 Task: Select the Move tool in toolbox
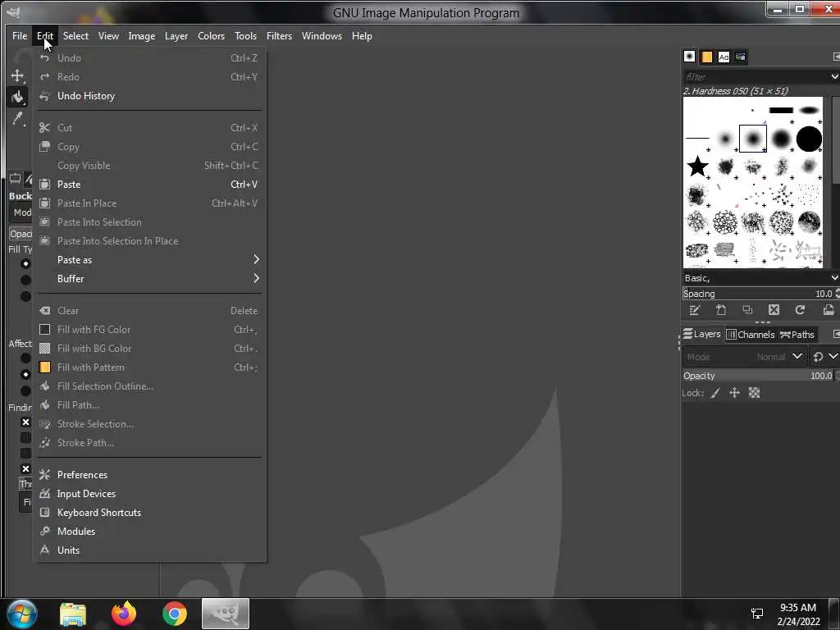coord(17,75)
